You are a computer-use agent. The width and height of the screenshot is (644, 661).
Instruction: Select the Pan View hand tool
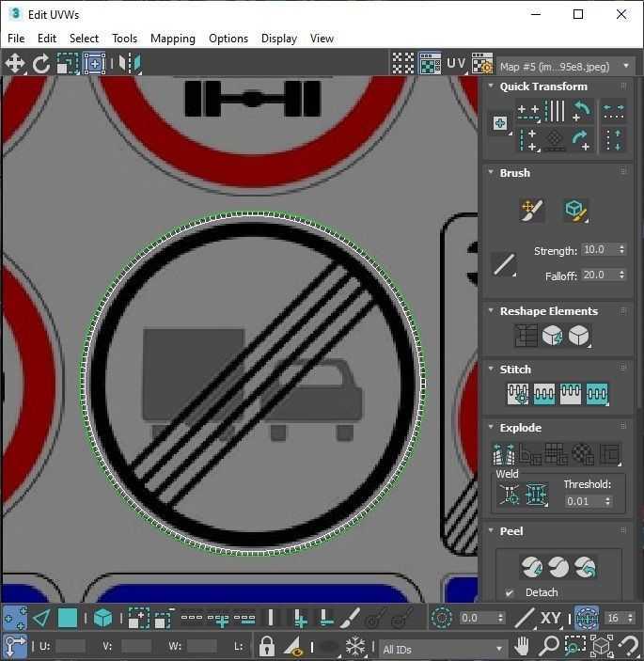click(x=522, y=645)
